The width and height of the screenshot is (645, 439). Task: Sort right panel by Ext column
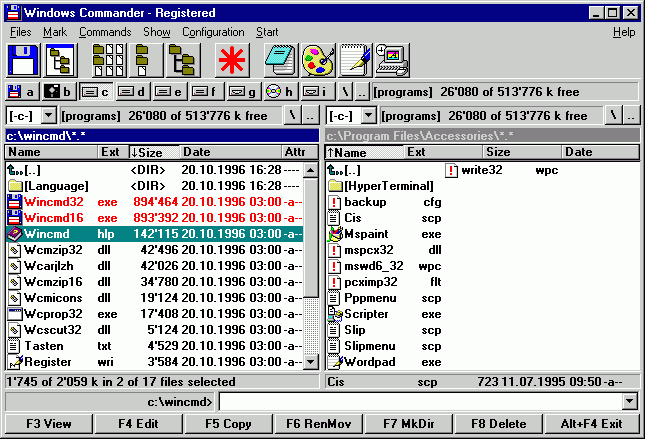tap(443, 152)
